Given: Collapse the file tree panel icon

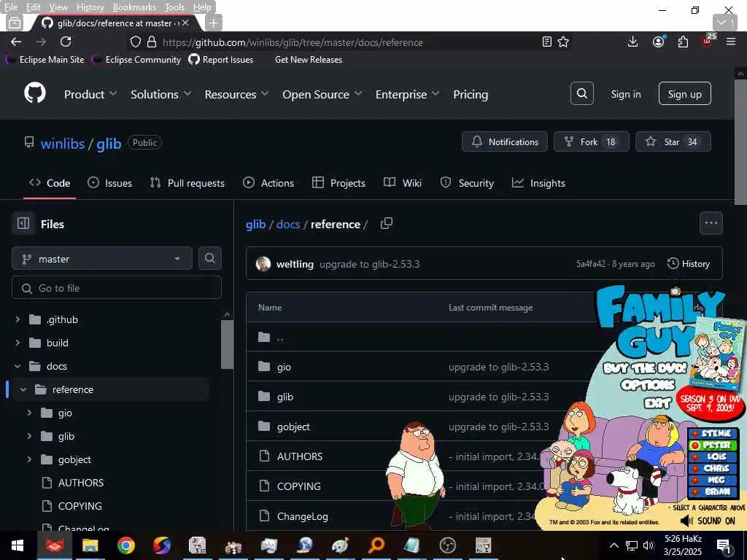Looking at the screenshot, I should [23, 223].
